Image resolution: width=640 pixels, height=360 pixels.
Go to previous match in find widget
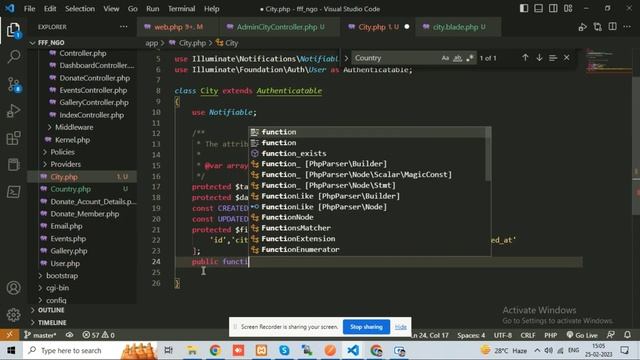[x=525, y=58]
